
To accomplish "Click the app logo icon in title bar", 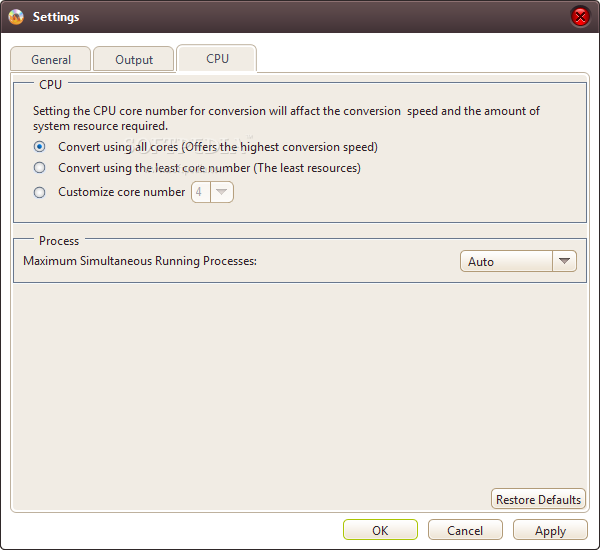I will [16, 17].
